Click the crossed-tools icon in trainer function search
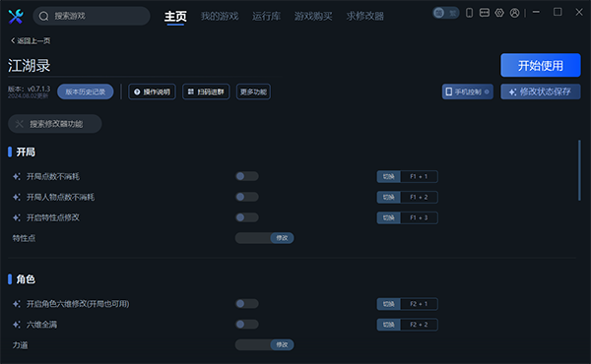 pyautogui.click(x=20, y=124)
